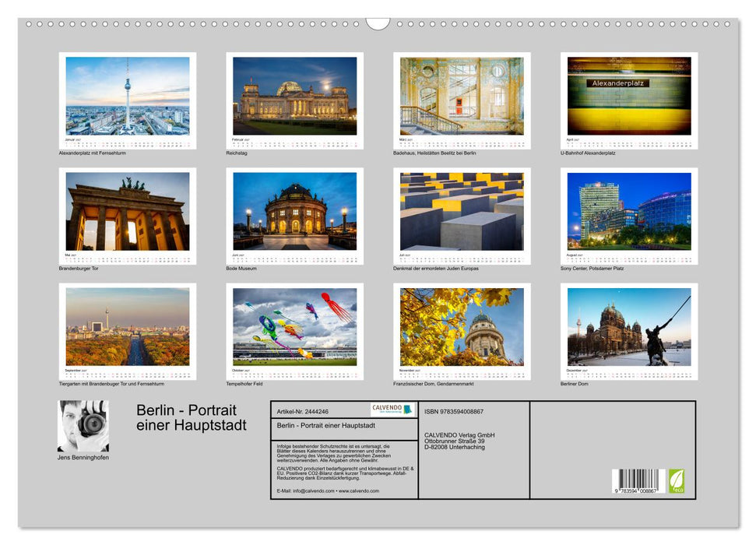Click 'Ottobrunner Straße 39' address text
This screenshot has width=756, height=545.
455,441
